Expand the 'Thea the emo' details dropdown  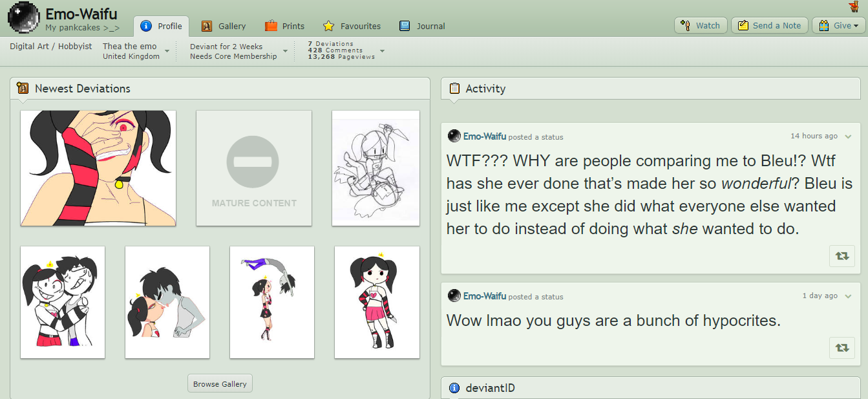click(x=167, y=51)
